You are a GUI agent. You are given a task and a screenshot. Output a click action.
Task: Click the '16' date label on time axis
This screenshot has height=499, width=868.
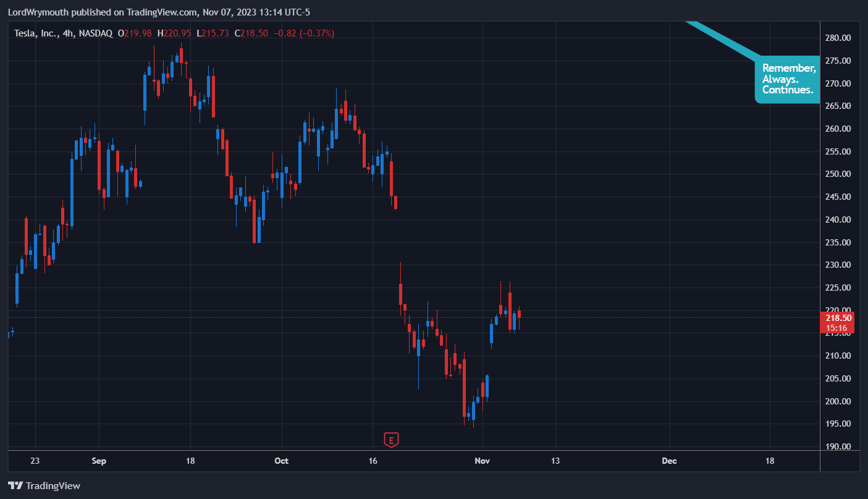point(373,461)
